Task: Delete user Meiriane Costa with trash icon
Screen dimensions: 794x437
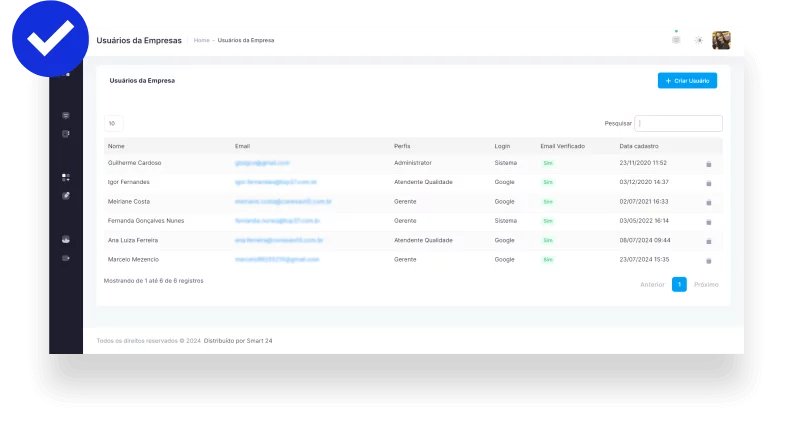Action: point(708,203)
